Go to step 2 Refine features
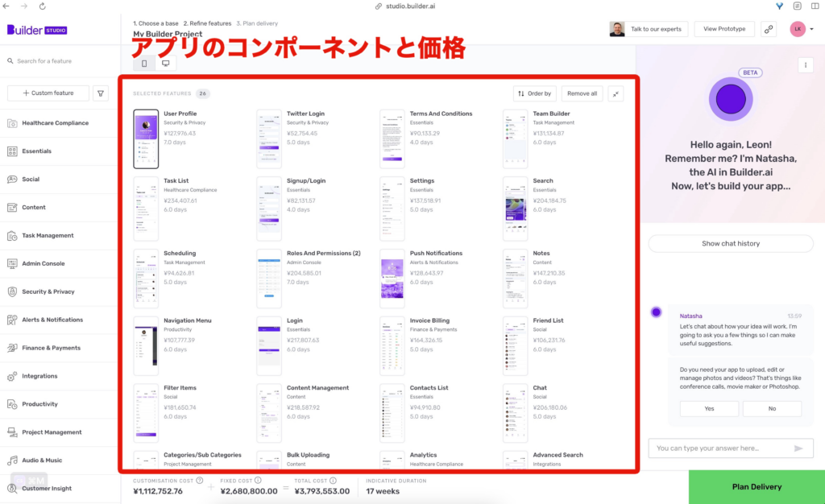Screen dimensions: 825x504 (207, 23)
